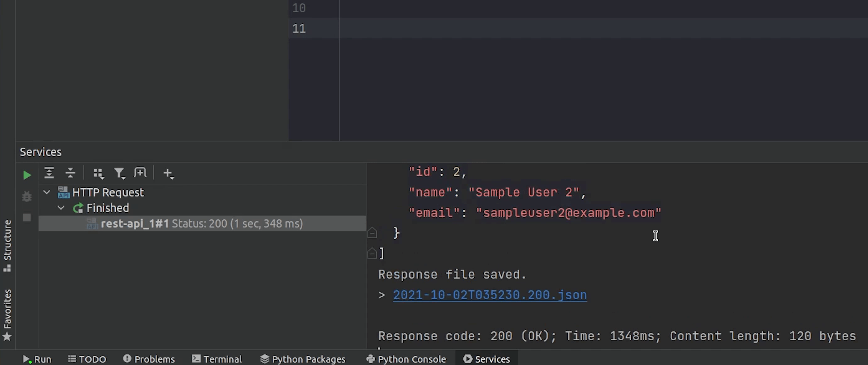Click the Run button in the bottom bar

pyautogui.click(x=36, y=359)
